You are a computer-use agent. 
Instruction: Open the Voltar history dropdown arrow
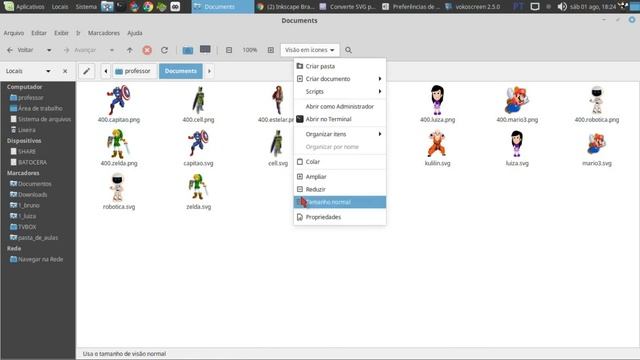point(49,50)
